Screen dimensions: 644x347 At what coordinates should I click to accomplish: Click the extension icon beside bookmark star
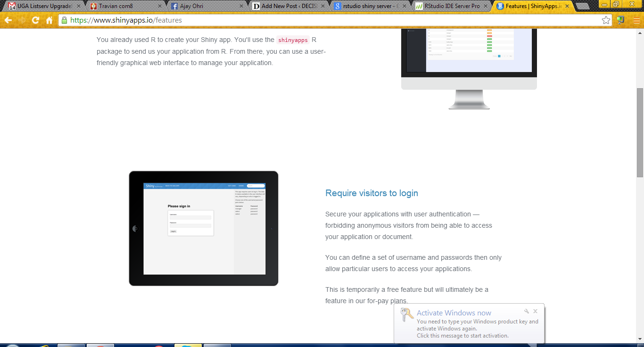click(620, 20)
